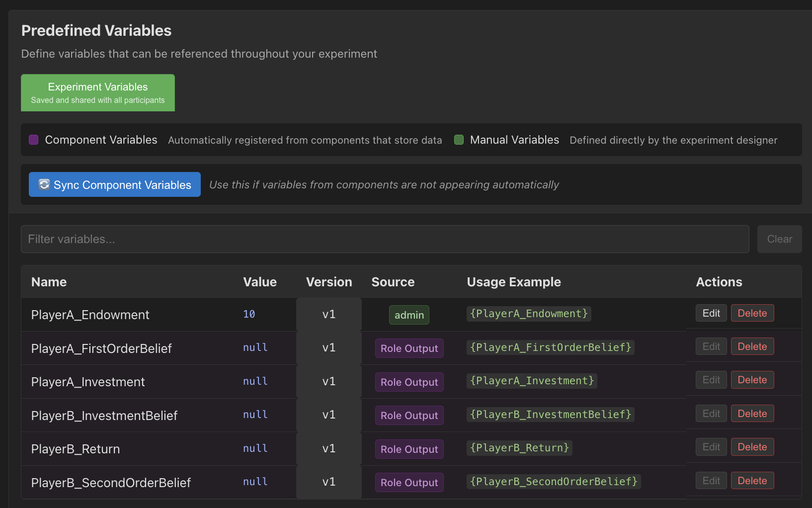Click the admin source badge on PlayerA_Endowment
The width and height of the screenshot is (812, 508).
click(x=409, y=315)
